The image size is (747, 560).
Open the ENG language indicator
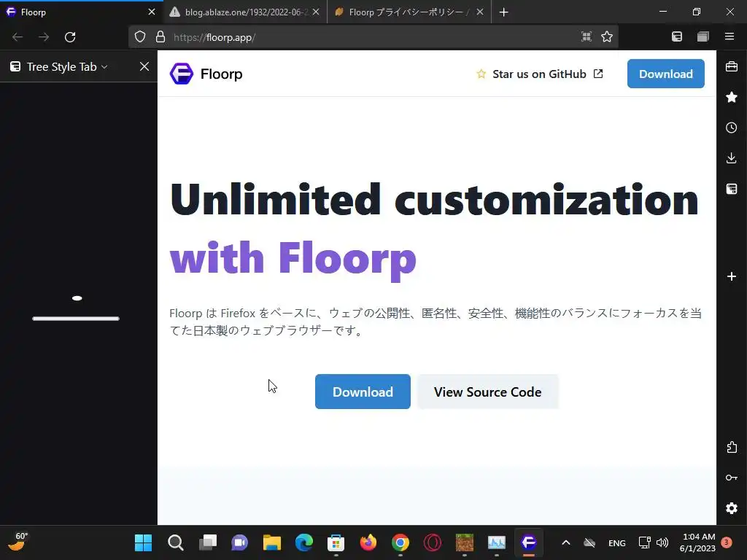(x=617, y=542)
